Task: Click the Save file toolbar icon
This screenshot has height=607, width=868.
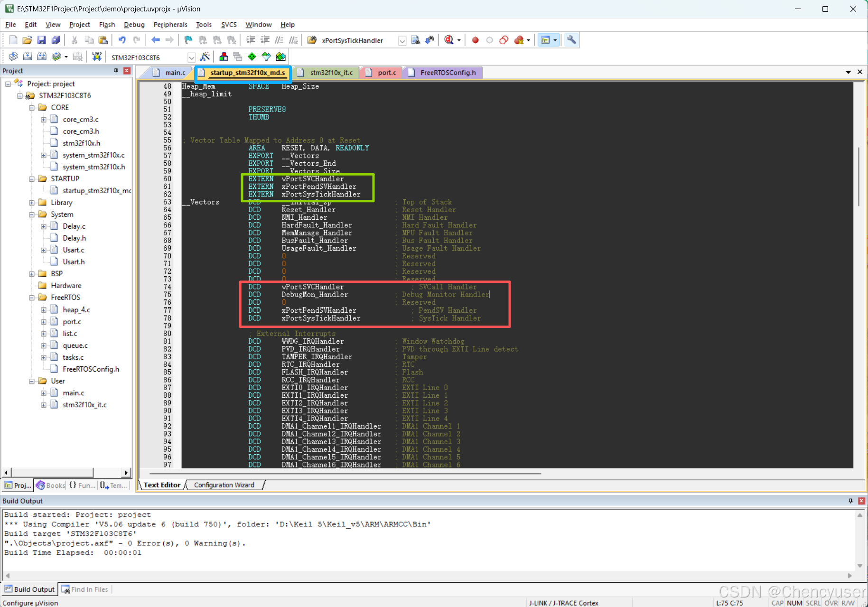Action: pos(41,40)
